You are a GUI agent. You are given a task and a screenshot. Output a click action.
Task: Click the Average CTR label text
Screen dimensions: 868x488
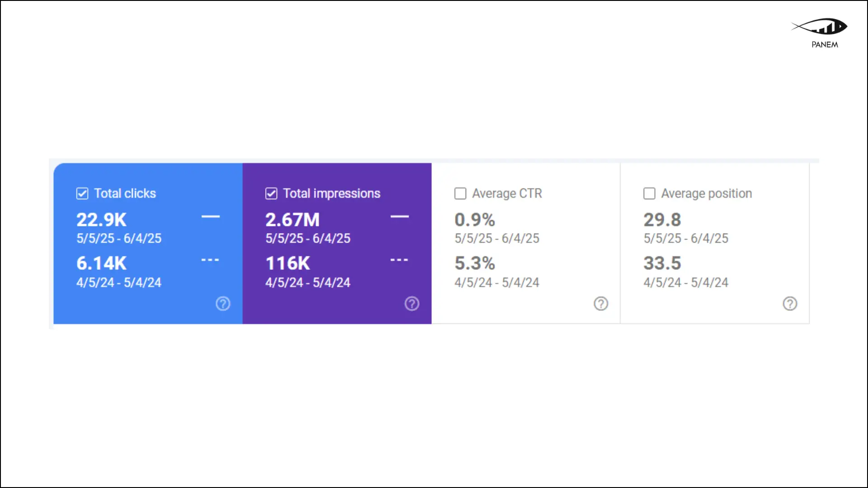click(507, 194)
